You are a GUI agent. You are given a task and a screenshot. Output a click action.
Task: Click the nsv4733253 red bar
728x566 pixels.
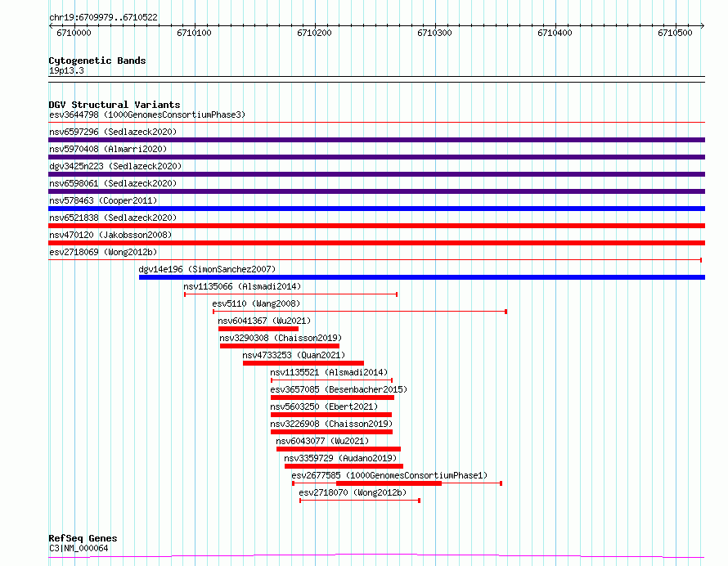303,363
